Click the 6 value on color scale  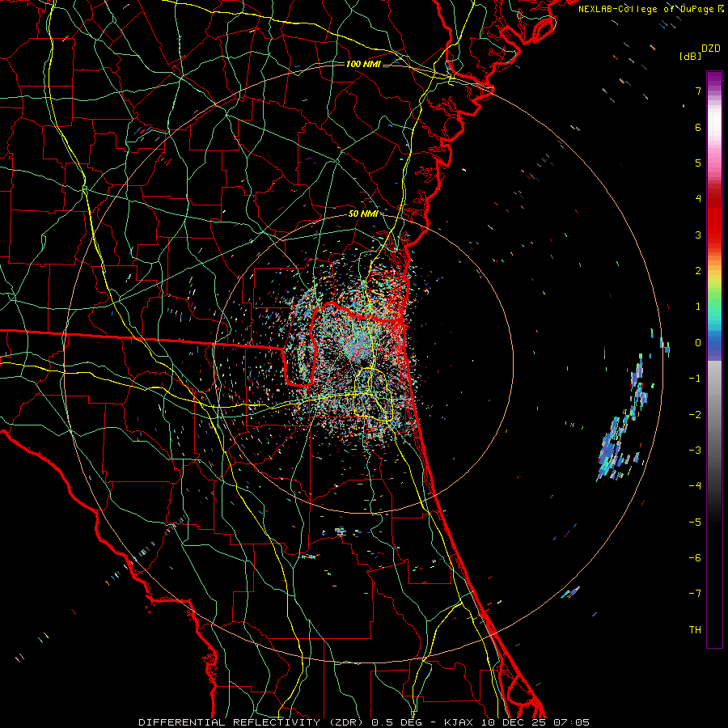tap(698, 127)
